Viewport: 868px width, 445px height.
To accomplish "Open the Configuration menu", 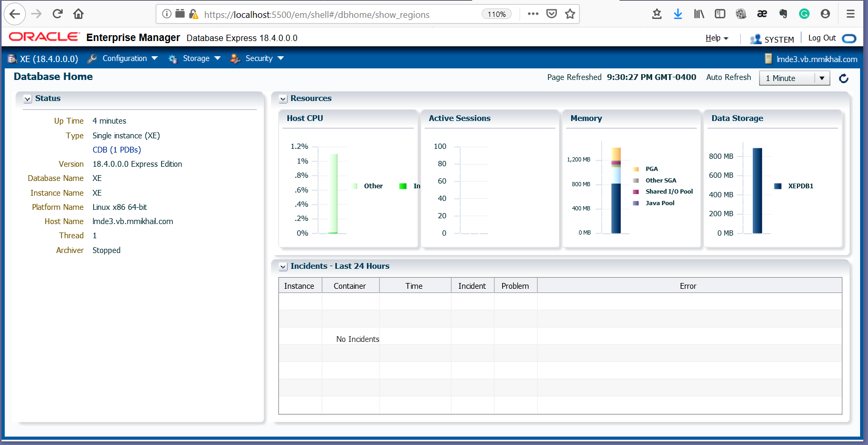I will point(125,58).
